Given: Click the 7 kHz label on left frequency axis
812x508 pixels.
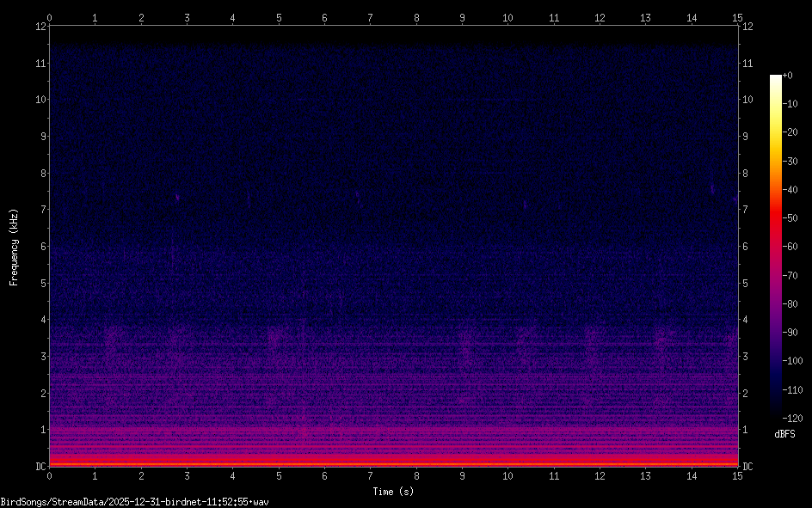Looking at the screenshot, I should click(x=42, y=210).
